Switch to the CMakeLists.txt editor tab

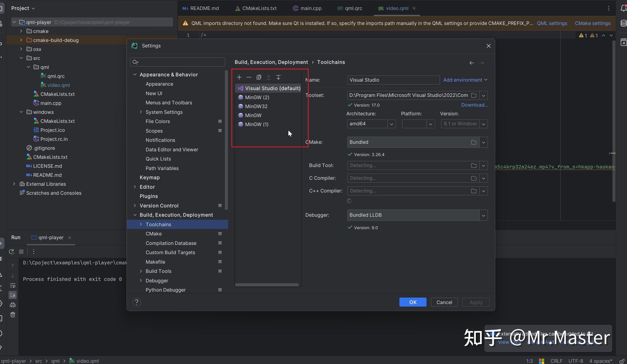coord(259,8)
